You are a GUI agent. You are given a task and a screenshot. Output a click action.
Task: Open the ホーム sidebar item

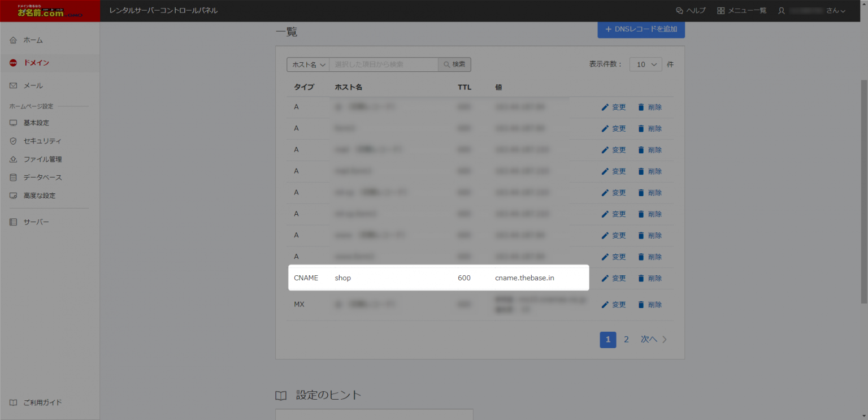[33, 41]
